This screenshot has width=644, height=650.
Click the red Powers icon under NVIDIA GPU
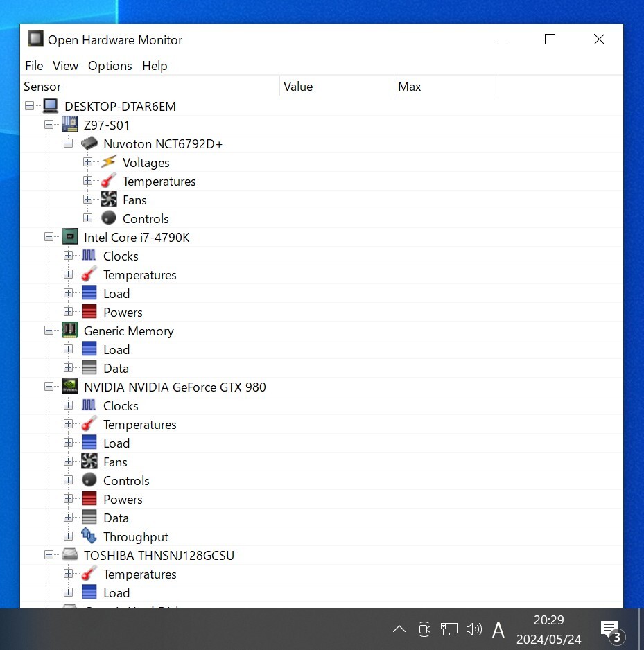pos(89,498)
